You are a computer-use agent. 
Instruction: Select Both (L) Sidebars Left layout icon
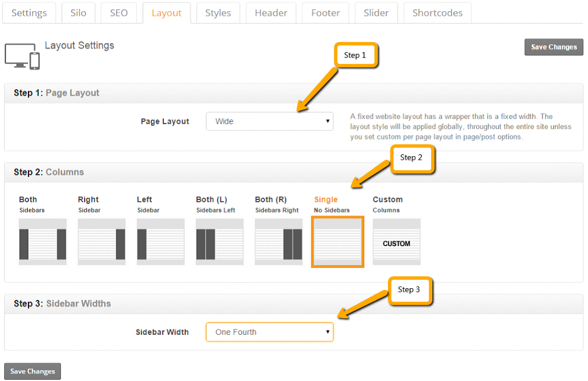[220, 242]
